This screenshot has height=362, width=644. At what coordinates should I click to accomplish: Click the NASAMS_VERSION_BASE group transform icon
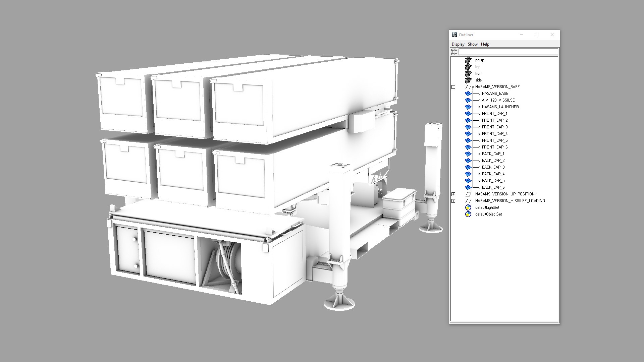469,87
